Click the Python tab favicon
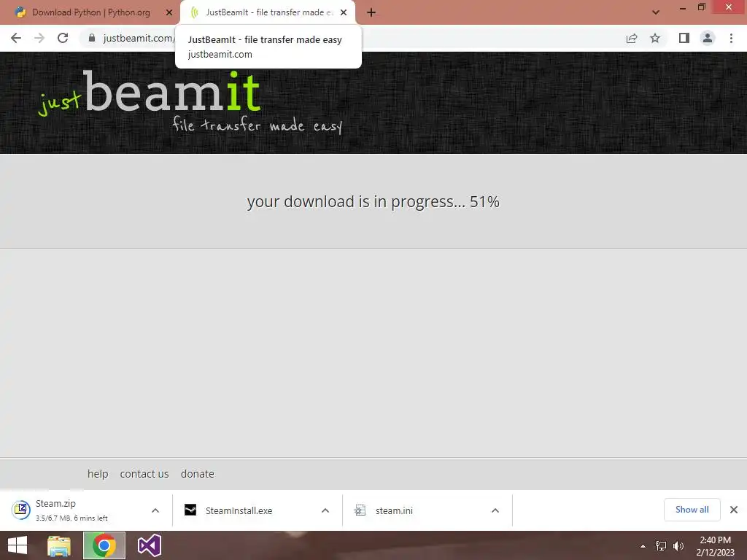Image resolution: width=747 pixels, height=560 pixels. [20, 12]
